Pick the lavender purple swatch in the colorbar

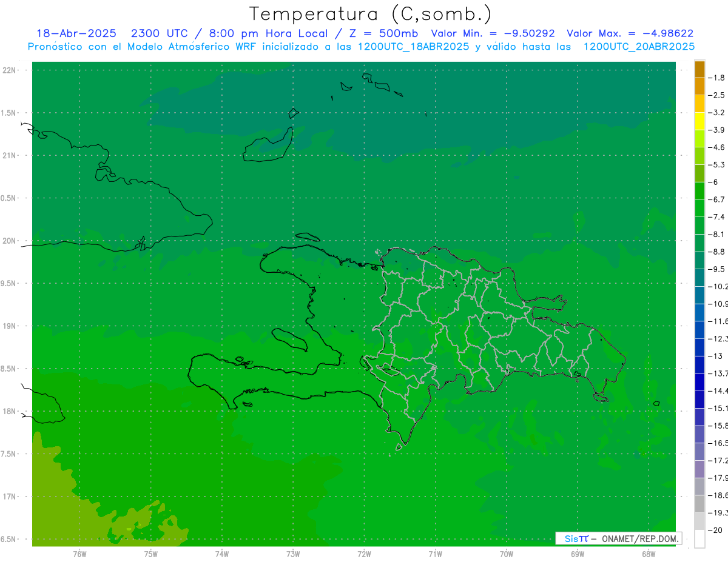[x=699, y=469]
